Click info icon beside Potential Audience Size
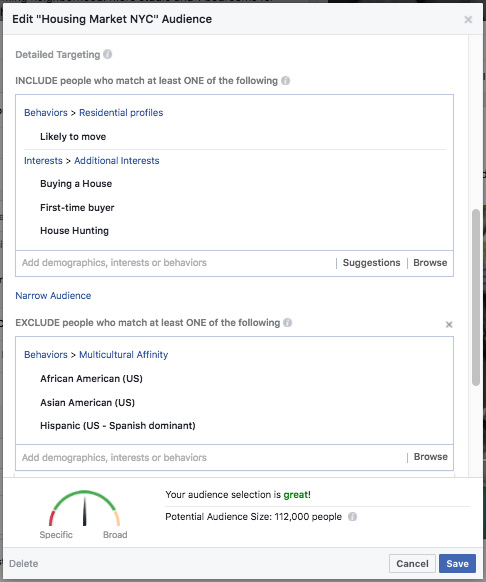The height and width of the screenshot is (582, 486). pyautogui.click(x=352, y=516)
